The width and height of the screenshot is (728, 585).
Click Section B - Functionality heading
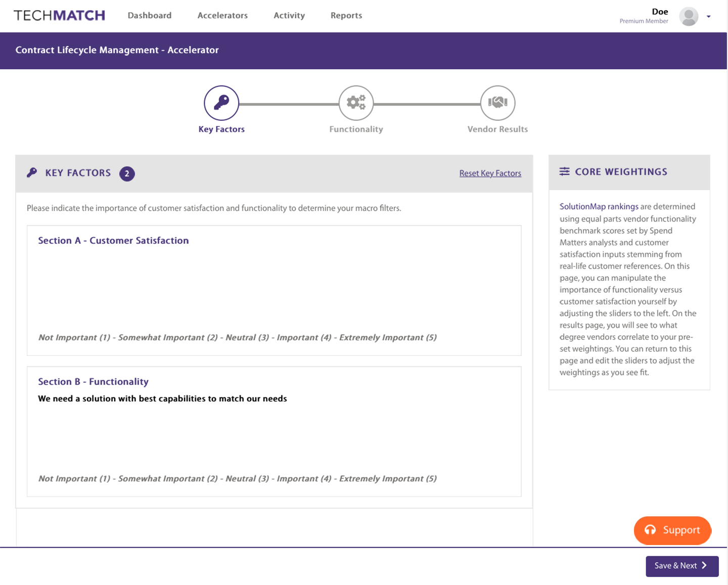(x=93, y=382)
